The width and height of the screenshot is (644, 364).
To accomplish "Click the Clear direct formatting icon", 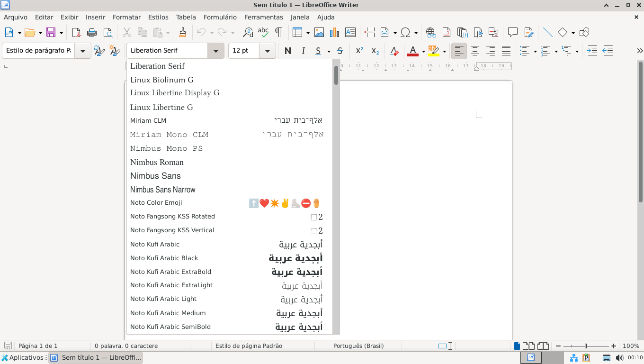I will [x=394, y=51].
